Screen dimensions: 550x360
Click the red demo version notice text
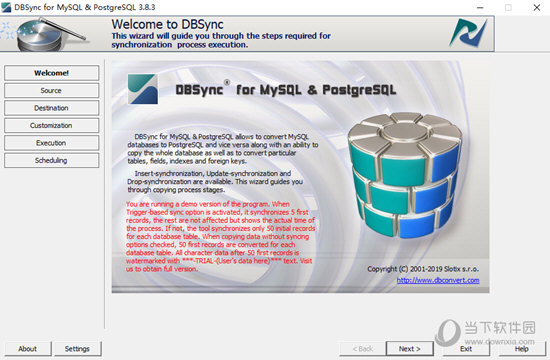click(x=220, y=236)
